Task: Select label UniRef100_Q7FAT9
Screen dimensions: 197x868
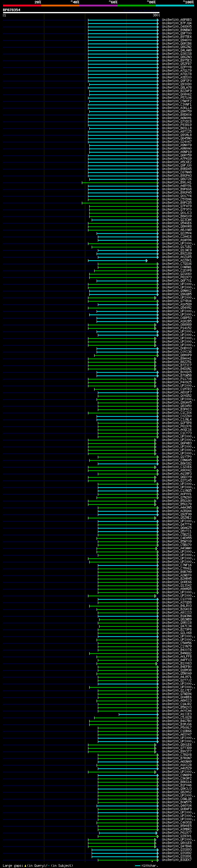Action: (x=176, y=206)
